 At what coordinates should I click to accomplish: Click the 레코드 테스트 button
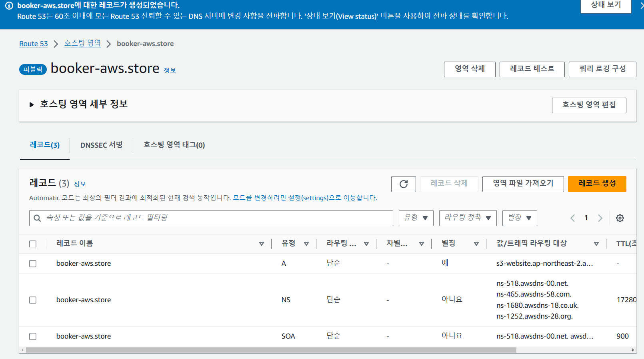tap(532, 69)
